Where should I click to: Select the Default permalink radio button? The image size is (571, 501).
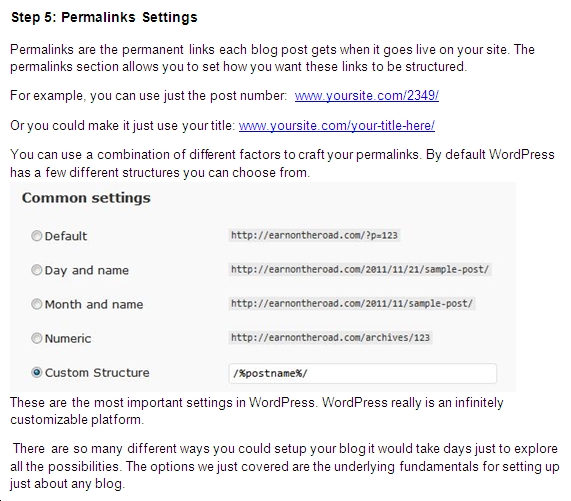tap(36, 236)
